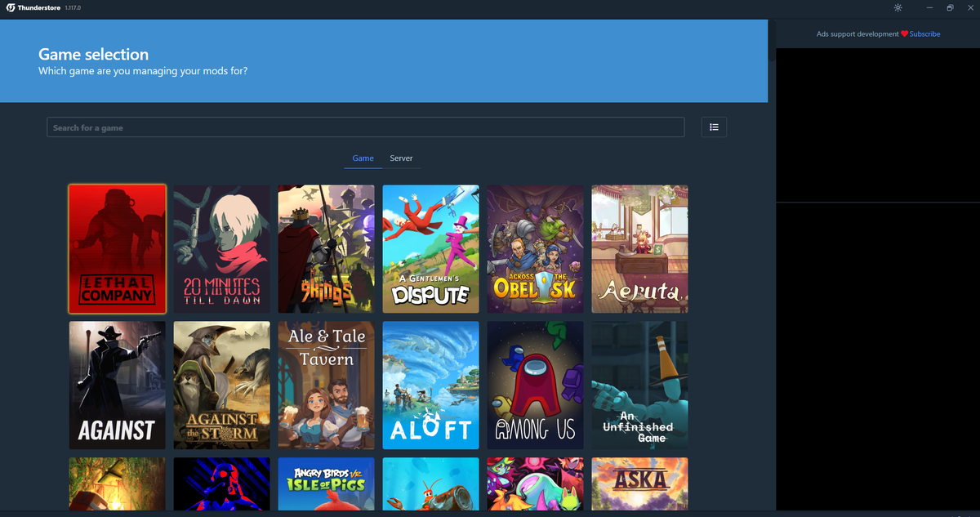This screenshot has width=980, height=517.
Task: Click 'Ads support development' text
Action: tap(857, 34)
